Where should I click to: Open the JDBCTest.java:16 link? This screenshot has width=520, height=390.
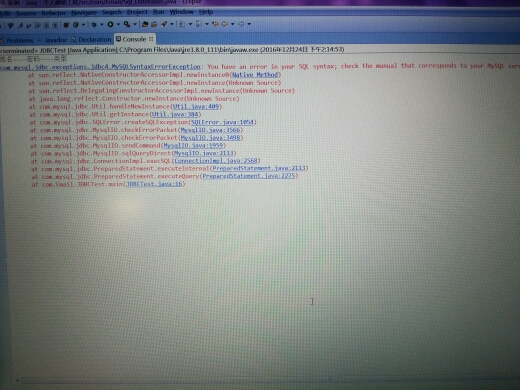154,184
